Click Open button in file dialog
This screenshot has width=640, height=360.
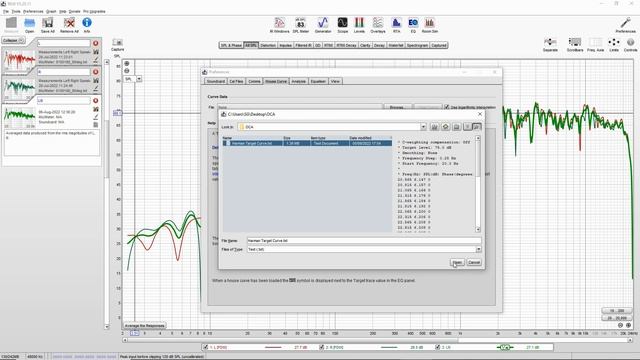457,262
